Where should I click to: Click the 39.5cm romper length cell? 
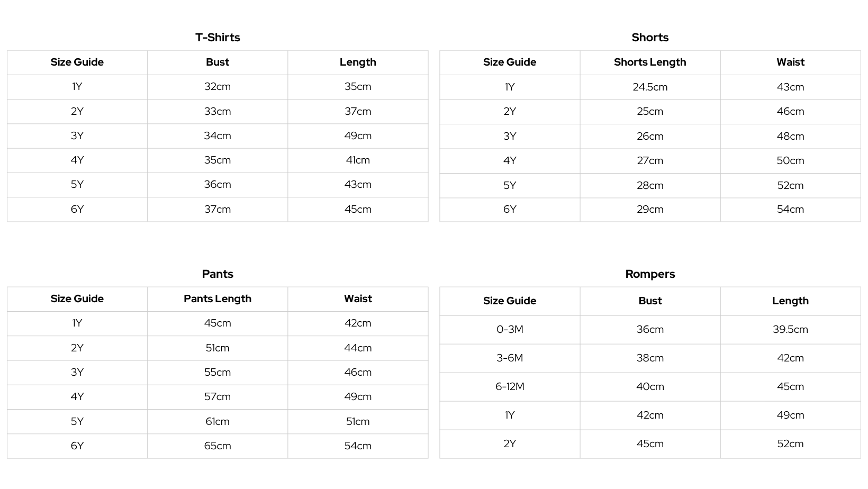(790, 330)
